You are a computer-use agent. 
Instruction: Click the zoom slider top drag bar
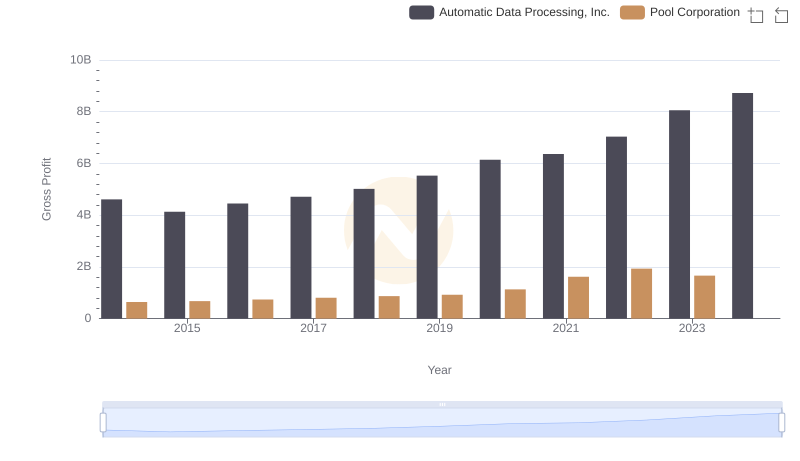[442, 404]
